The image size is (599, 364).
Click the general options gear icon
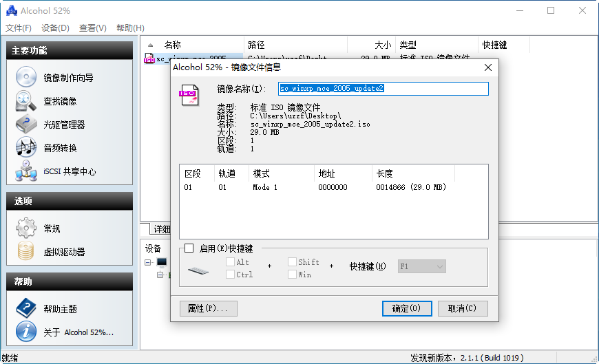coord(26,228)
